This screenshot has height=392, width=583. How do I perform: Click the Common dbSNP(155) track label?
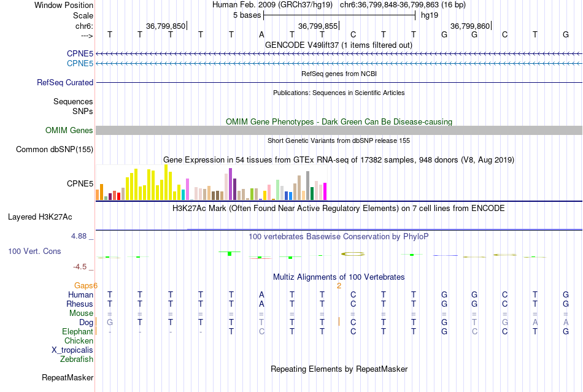54,149
